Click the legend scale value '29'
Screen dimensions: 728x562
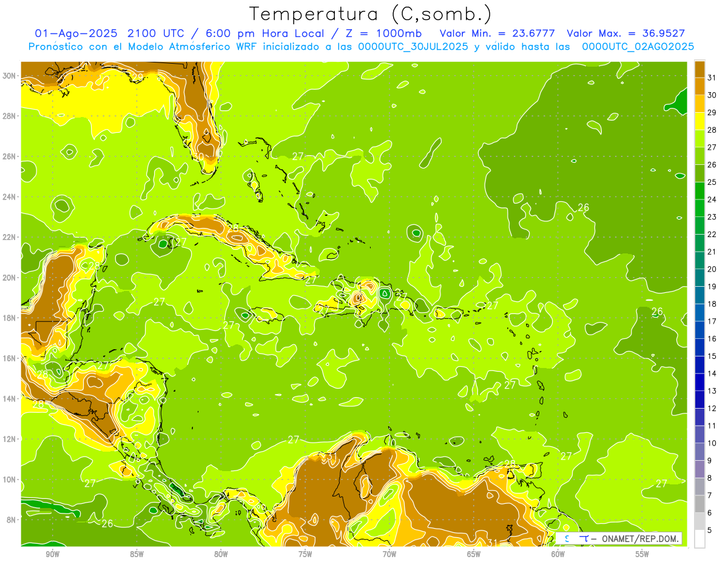pos(713,112)
